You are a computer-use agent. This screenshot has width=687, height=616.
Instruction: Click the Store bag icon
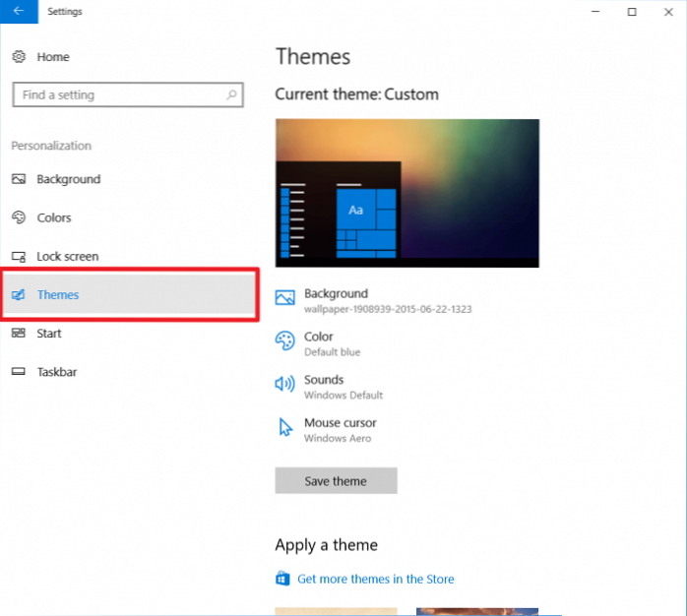(283, 580)
